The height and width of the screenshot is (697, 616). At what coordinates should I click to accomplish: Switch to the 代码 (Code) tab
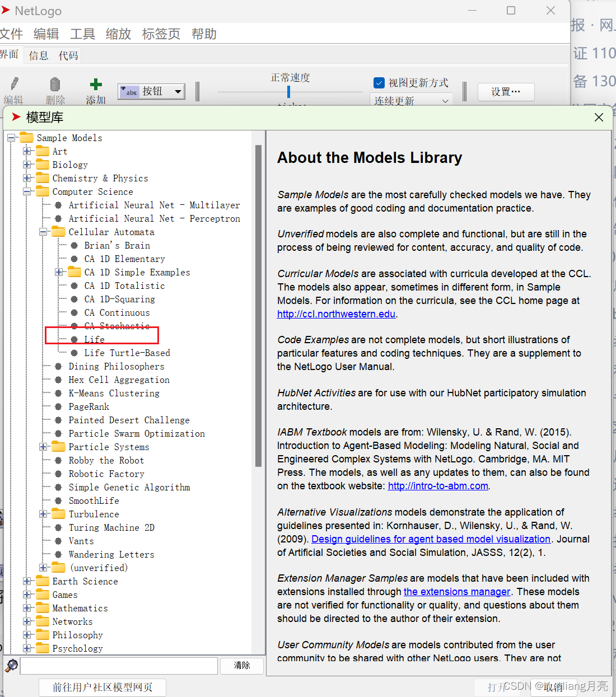[x=68, y=55]
